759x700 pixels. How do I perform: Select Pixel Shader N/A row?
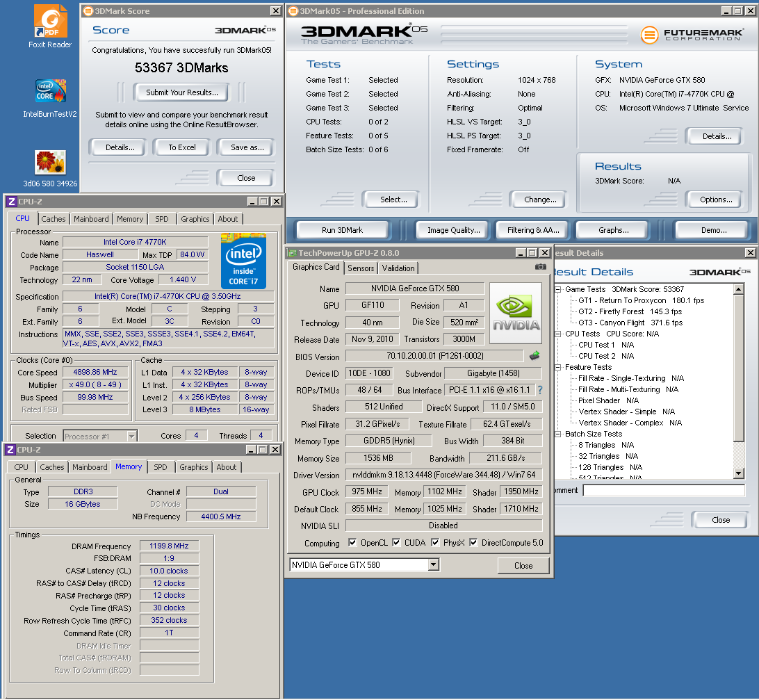(x=608, y=400)
